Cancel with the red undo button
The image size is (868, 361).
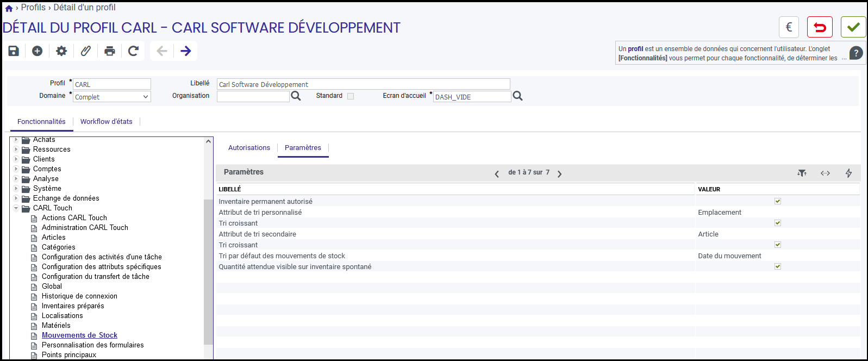click(820, 27)
